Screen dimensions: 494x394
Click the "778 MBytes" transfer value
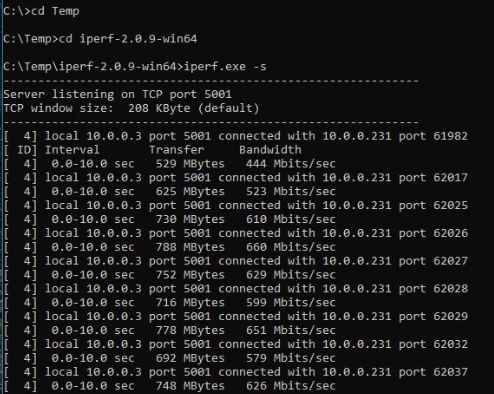(190, 330)
